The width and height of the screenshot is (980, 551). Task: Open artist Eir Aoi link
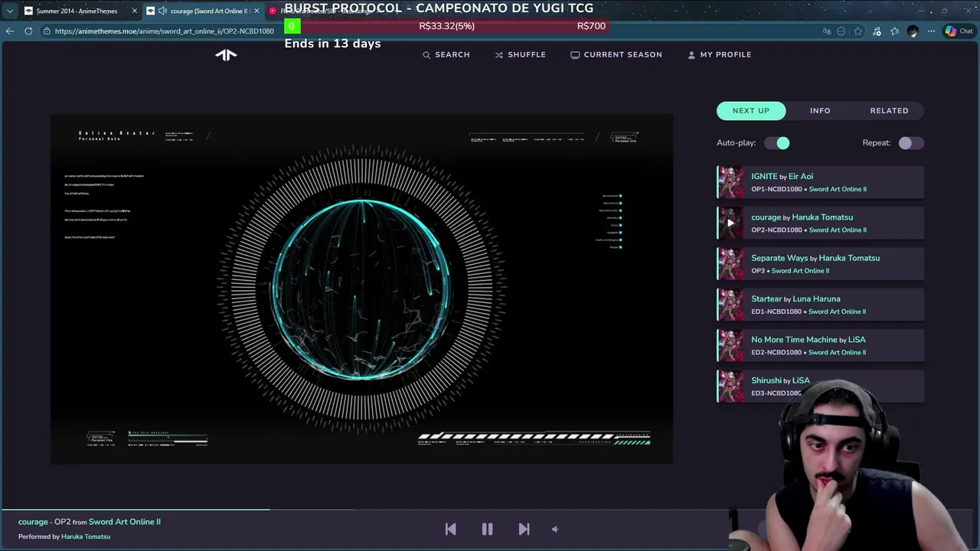801,177
